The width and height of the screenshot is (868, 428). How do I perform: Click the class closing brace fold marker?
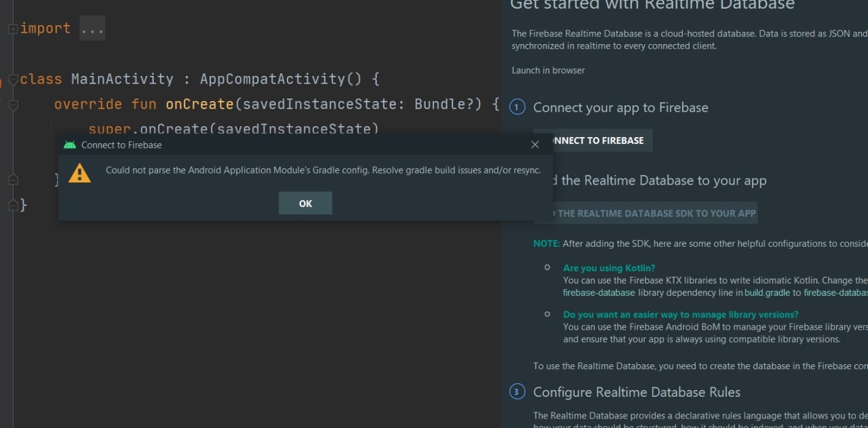(x=13, y=204)
